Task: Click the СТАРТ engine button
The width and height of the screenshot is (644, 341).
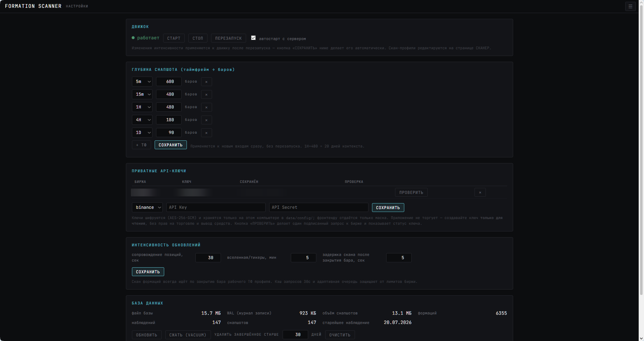Action: point(174,38)
